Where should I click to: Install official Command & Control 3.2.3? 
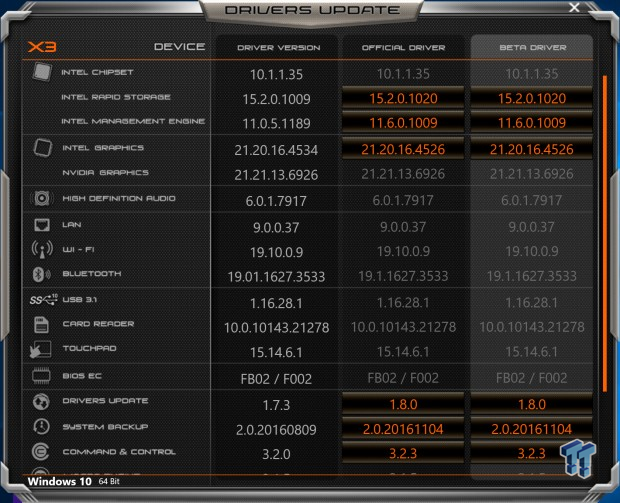(x=403, y=453)
